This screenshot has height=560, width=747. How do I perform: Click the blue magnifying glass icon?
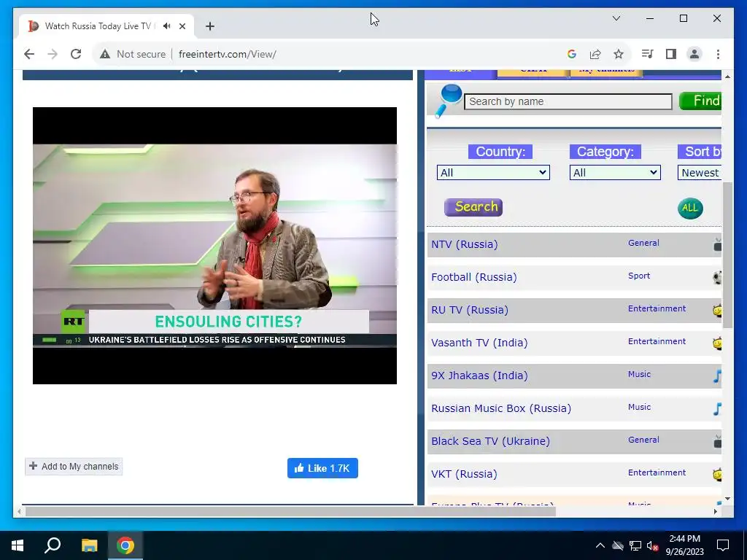click(448, 100)
